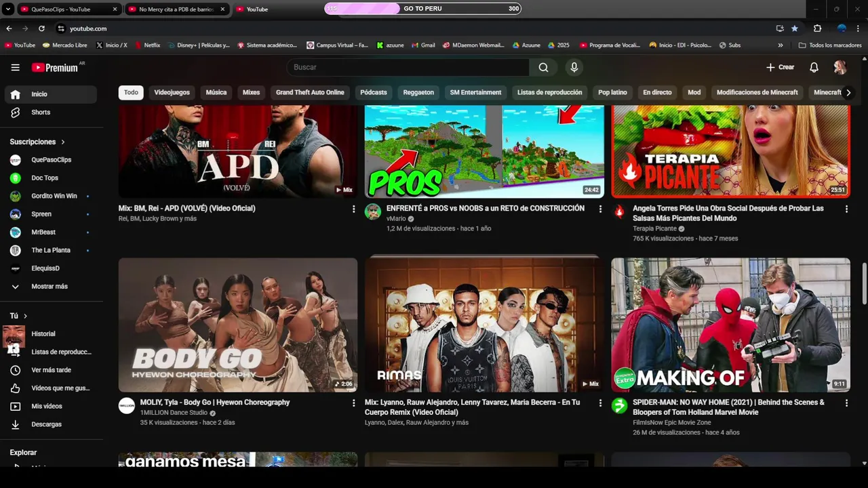Open the hamburger guide menu
Image resolution: width=868 pixels, height=488 pixels.
tap(15, 67)
